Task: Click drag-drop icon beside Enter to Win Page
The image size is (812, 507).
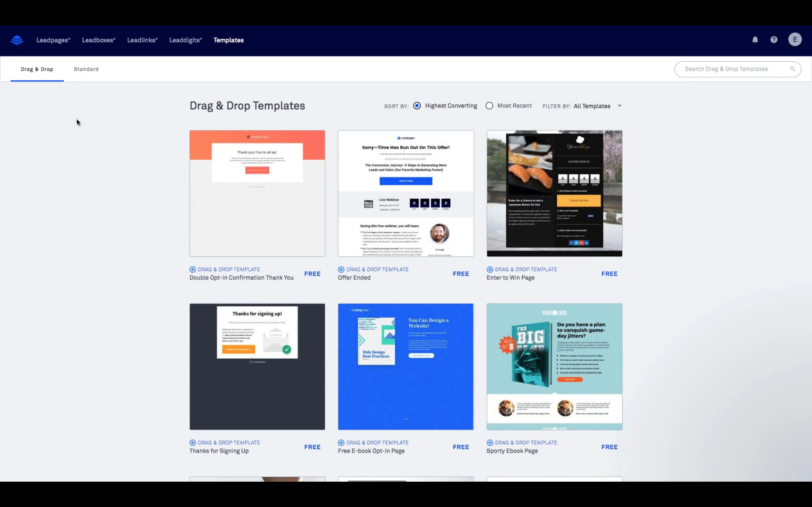Action: [490, 270]
